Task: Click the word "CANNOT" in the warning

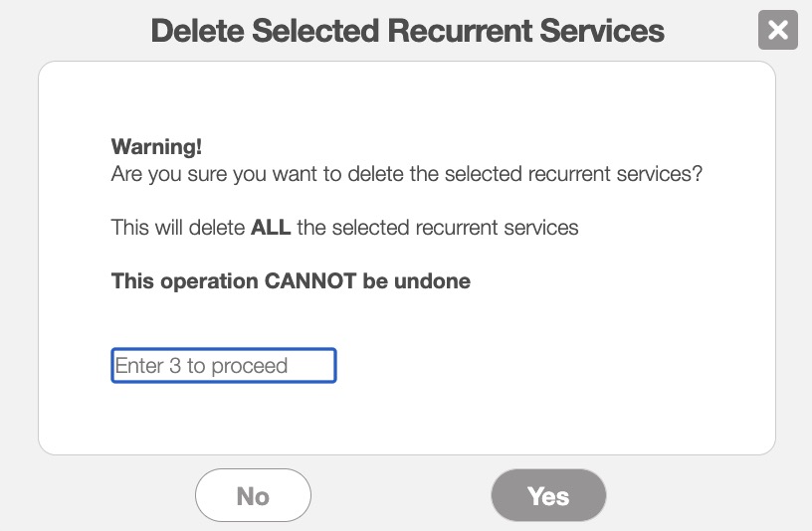Action: click(309, 281)
